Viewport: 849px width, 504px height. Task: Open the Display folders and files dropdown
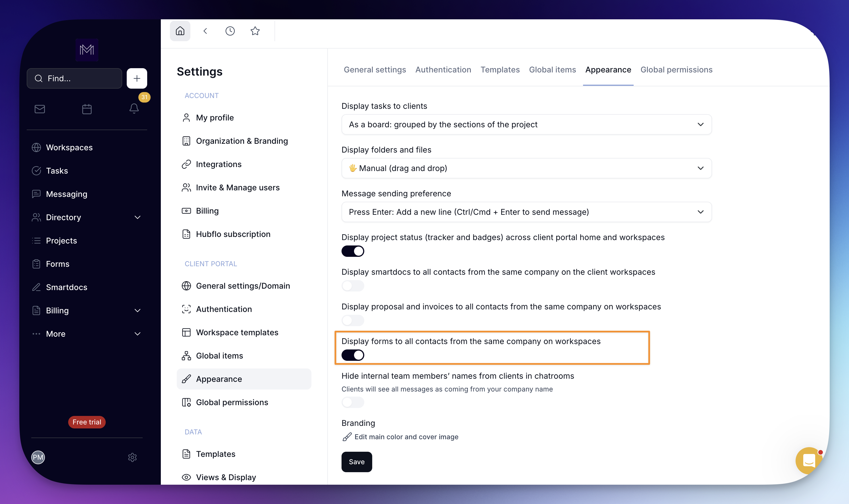(527, 168)
